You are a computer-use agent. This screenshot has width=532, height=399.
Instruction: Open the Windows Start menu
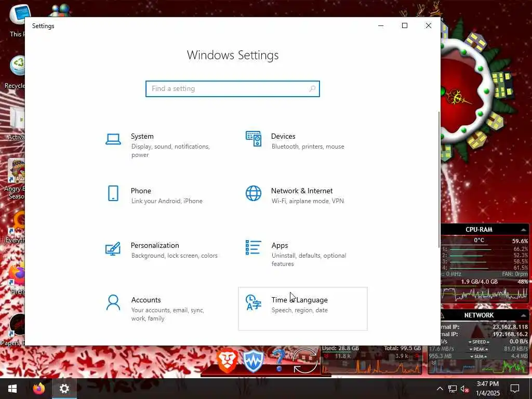pyautogui.click(x=12, y=389)
